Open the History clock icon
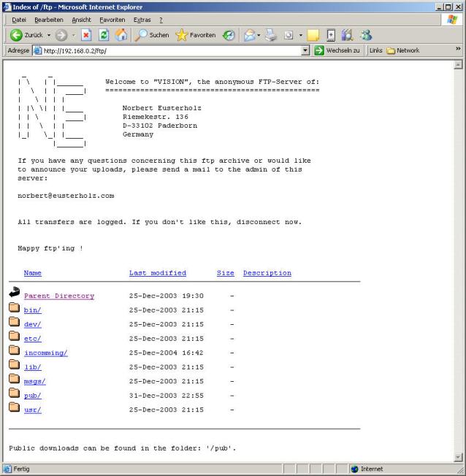 pos(229,35)
